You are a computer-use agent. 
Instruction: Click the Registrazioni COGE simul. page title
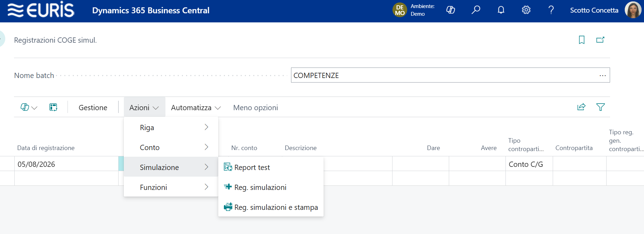click(55, 40)
